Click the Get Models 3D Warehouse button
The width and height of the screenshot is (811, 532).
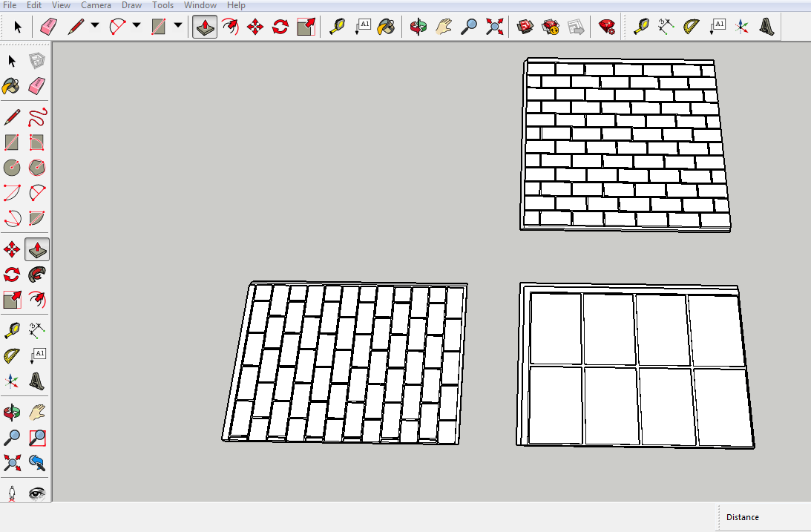click(x=524, y=27)
